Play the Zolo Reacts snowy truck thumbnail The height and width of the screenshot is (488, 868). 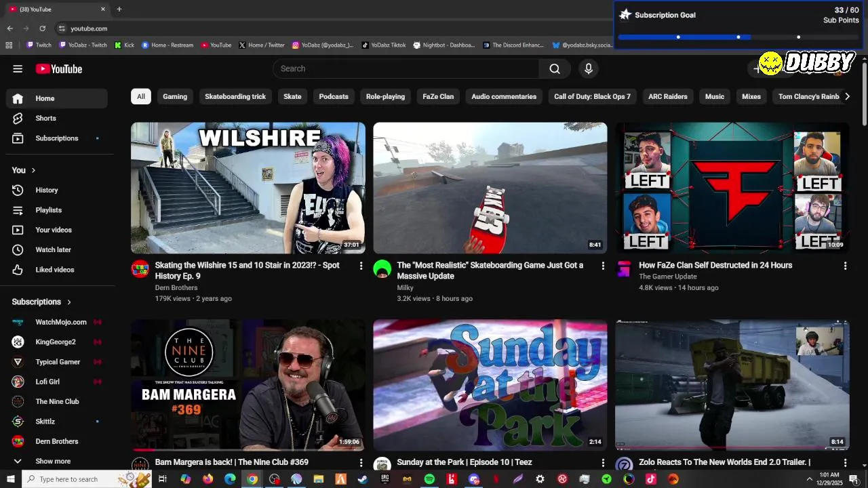coord(732,385)
